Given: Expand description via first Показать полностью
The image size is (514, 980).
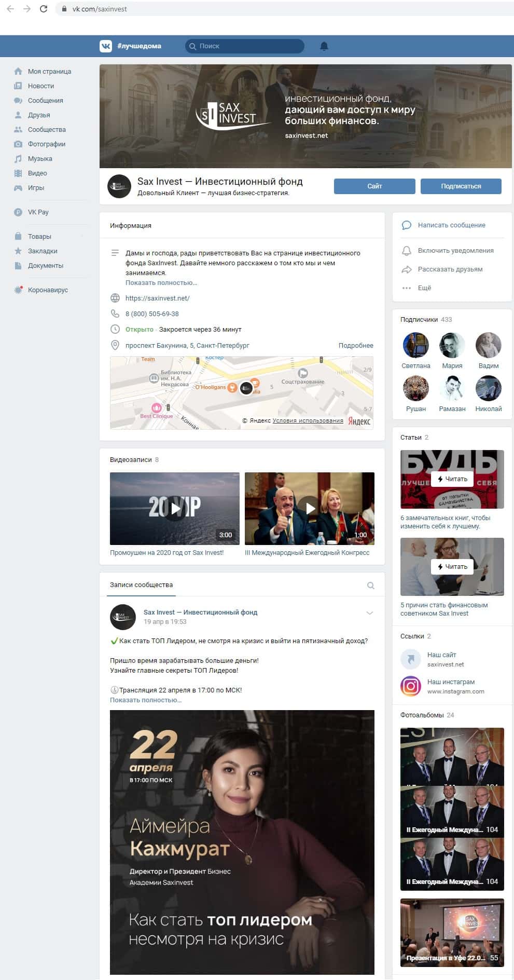Looking at the screenshot, I should (x=161, y=283).
